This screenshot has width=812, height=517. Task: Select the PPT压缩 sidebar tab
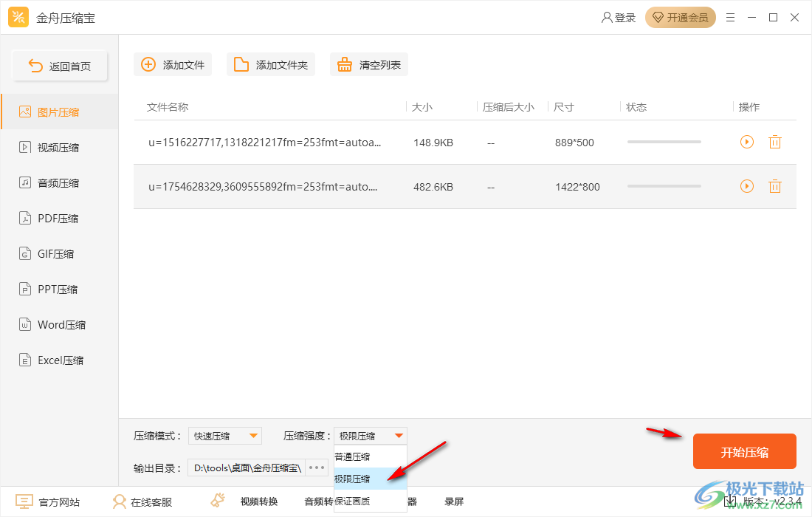point(60,289)
